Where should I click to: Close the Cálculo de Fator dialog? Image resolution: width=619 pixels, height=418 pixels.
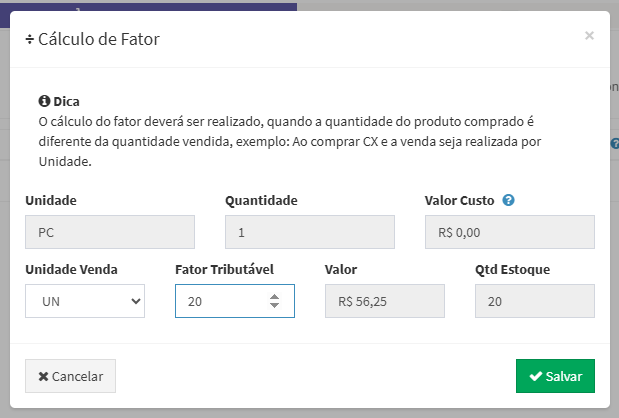pyautogui.click(x=589, y=36)
